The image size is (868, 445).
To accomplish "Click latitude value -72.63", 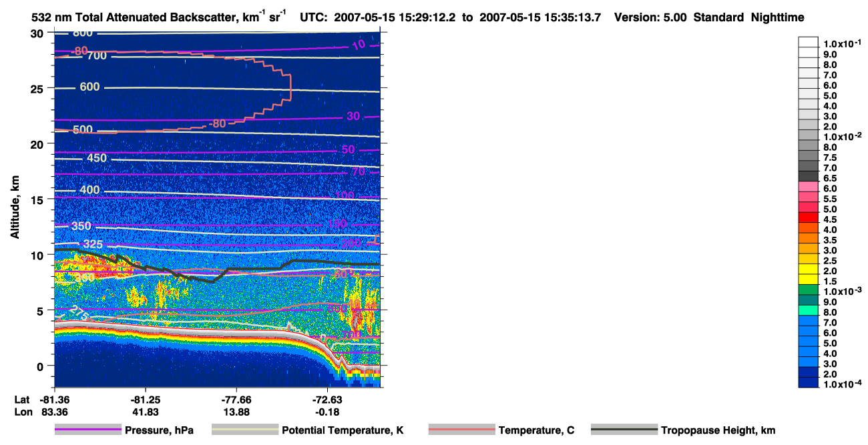I will point(328,400).
